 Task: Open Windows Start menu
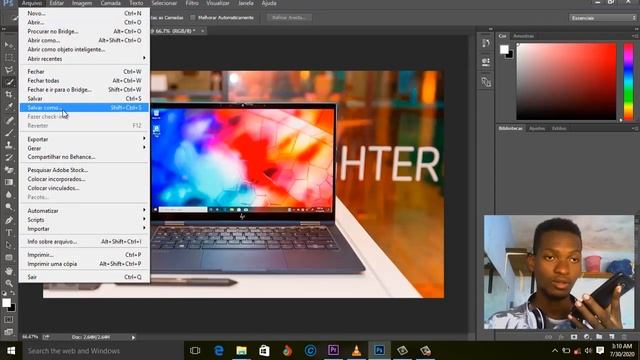(11, 351)
